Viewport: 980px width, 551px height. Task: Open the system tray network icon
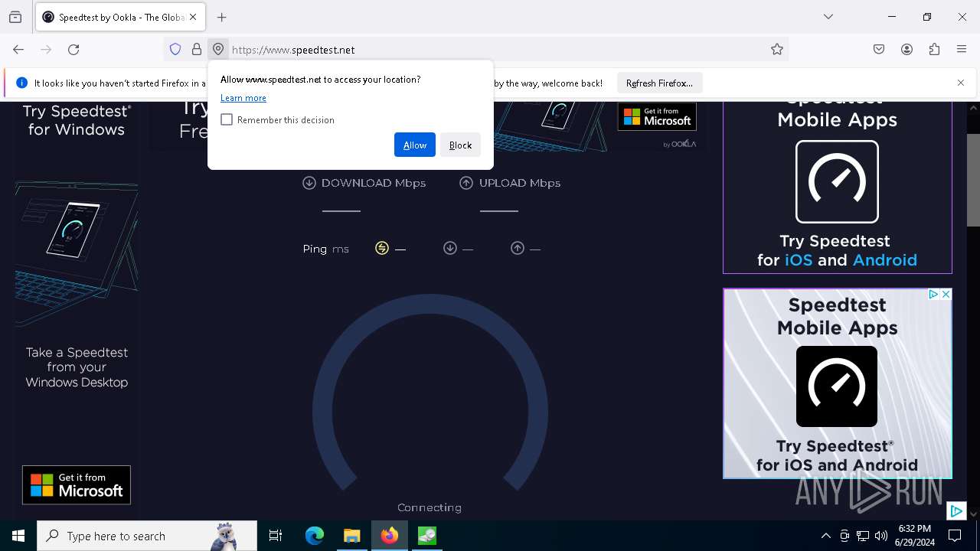863,536
